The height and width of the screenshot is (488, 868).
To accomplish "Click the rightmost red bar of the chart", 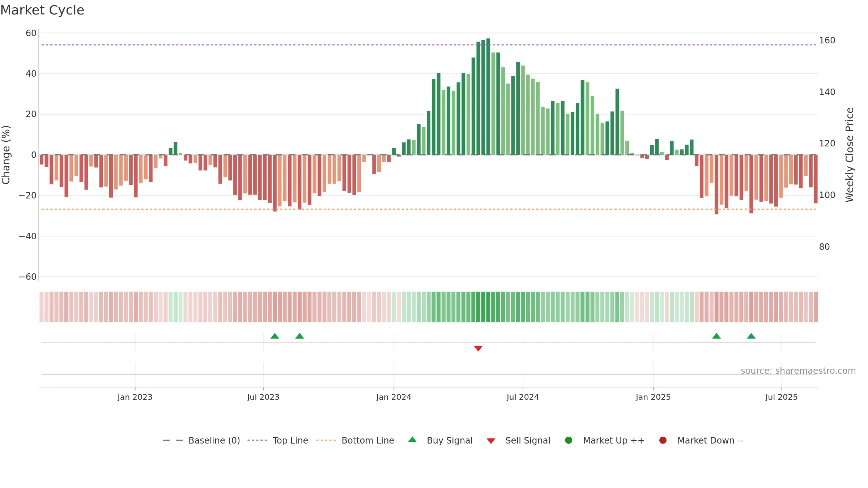I will tap(816, 179).
